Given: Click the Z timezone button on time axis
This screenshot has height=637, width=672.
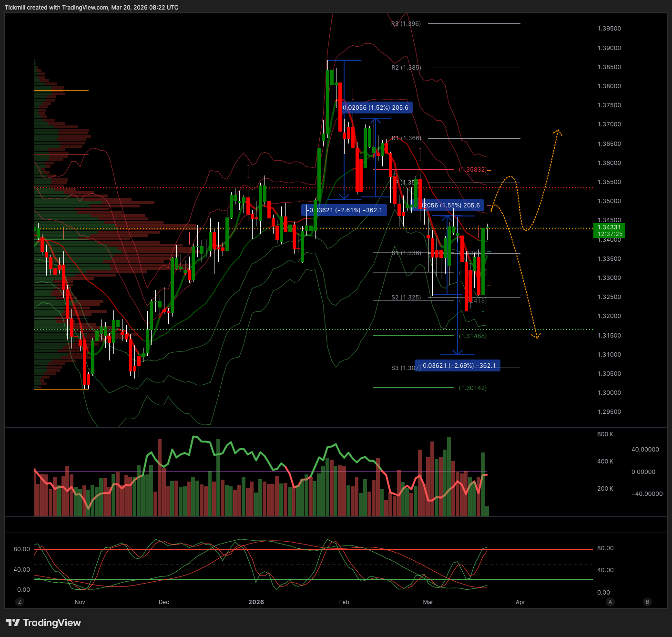Looking at the screenshot, I should tap(20, 602).
